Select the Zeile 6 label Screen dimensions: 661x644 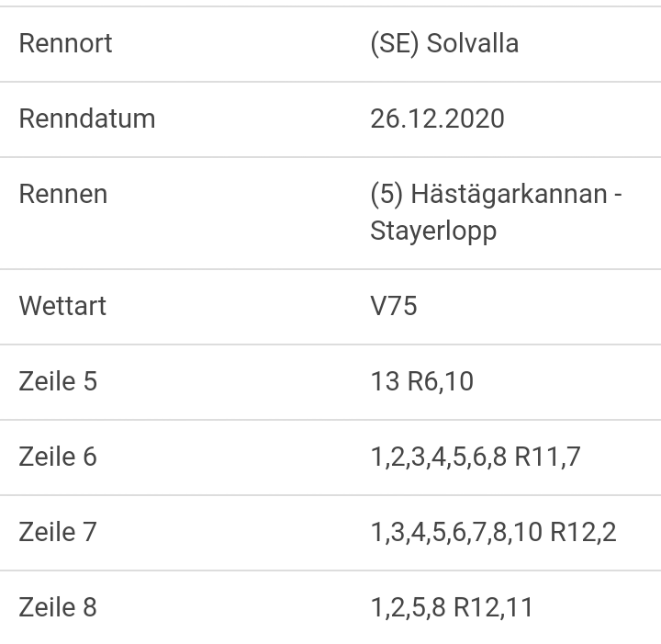[58, 457]
